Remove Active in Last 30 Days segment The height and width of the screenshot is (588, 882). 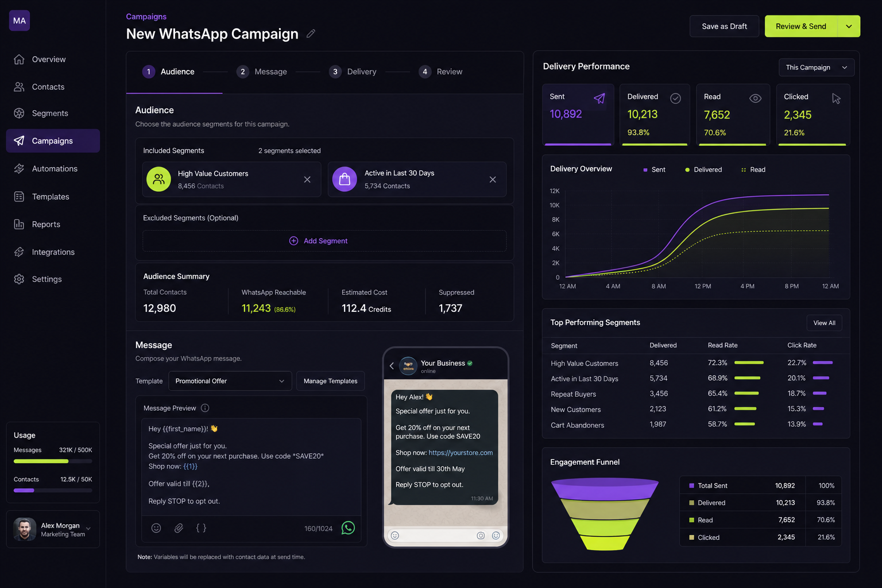493,180
